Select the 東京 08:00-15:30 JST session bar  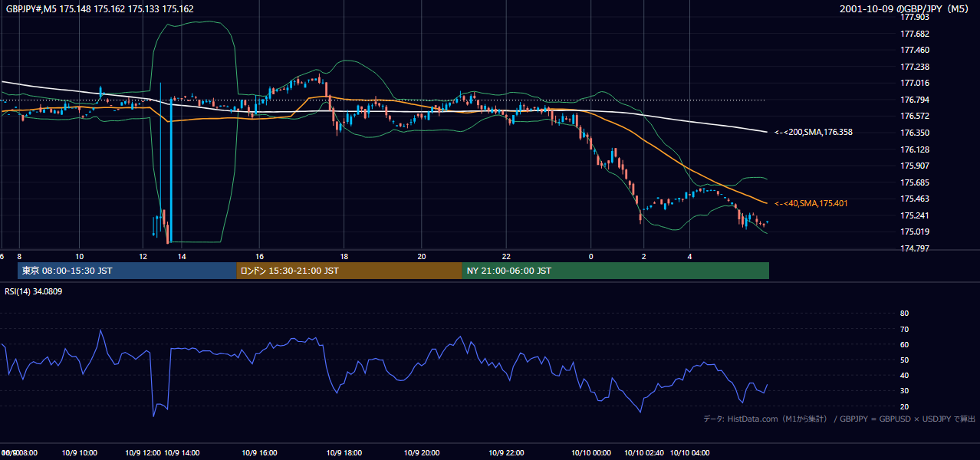tap(127, 271)
